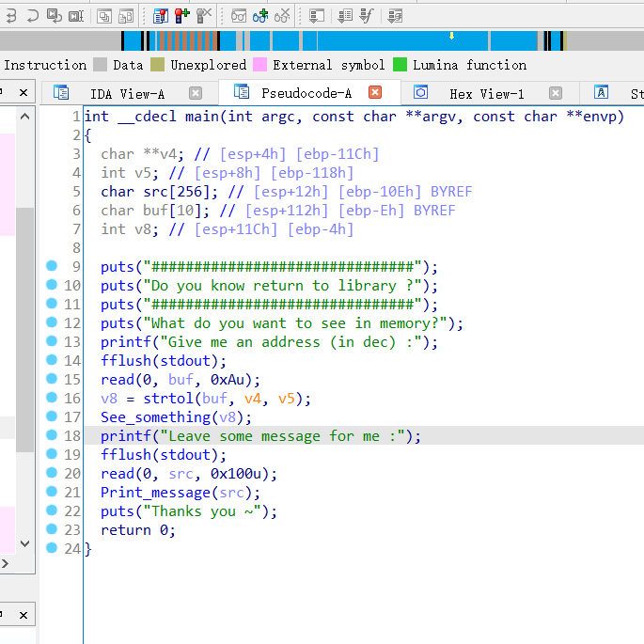Close the Hex View-1 tab
Image resolution: width=644 pixels, height=644 pixels.
(x=556, y=93)
